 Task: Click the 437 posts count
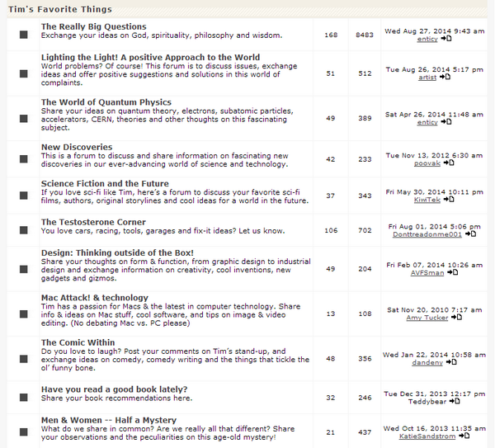365,432
